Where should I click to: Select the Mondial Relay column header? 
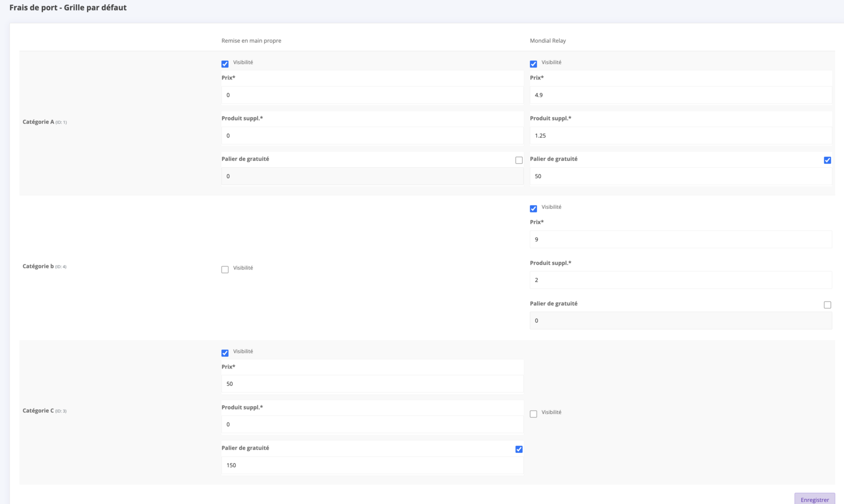click(548, 41)
